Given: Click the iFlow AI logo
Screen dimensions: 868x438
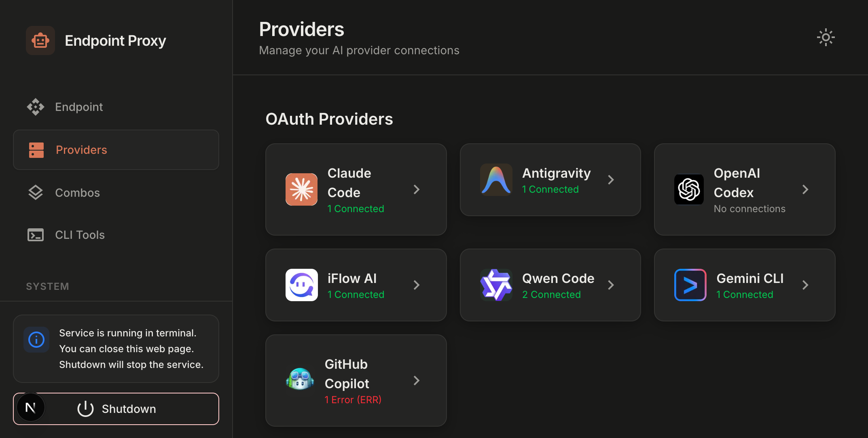Looking at the screenshot, I should coord(301,285).
